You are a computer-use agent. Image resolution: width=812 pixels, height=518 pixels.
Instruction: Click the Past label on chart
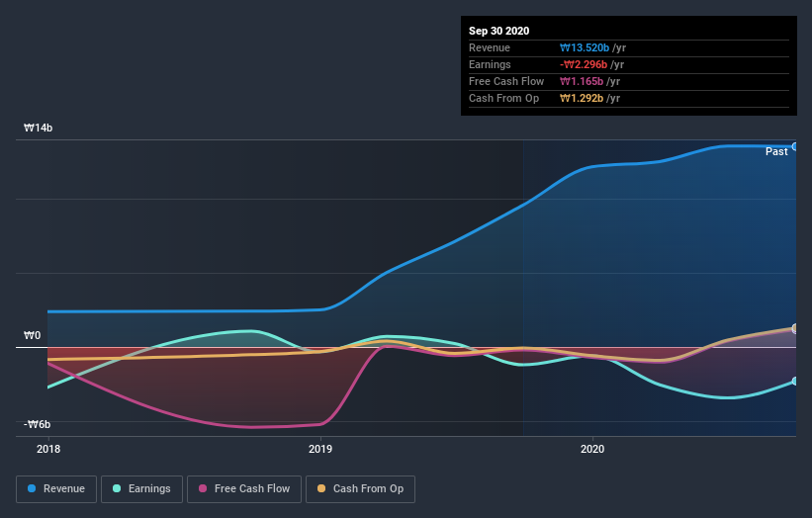tap(776, 151)
